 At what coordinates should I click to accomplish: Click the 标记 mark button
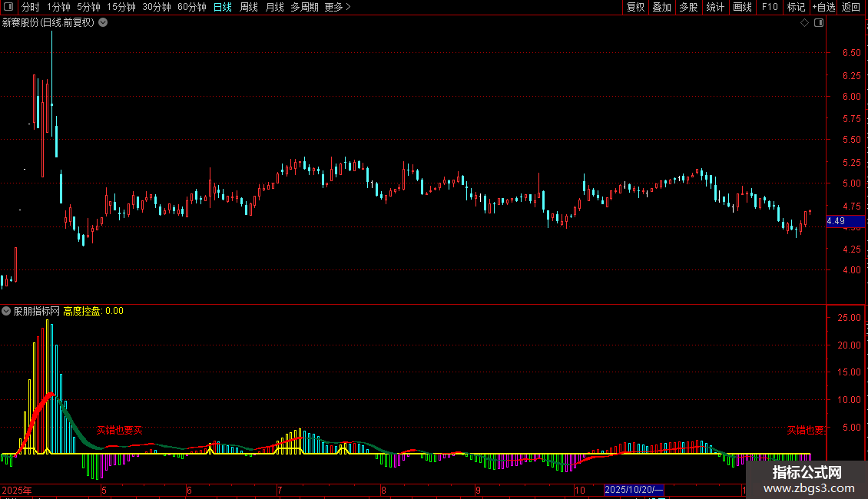tap(796, 7)
